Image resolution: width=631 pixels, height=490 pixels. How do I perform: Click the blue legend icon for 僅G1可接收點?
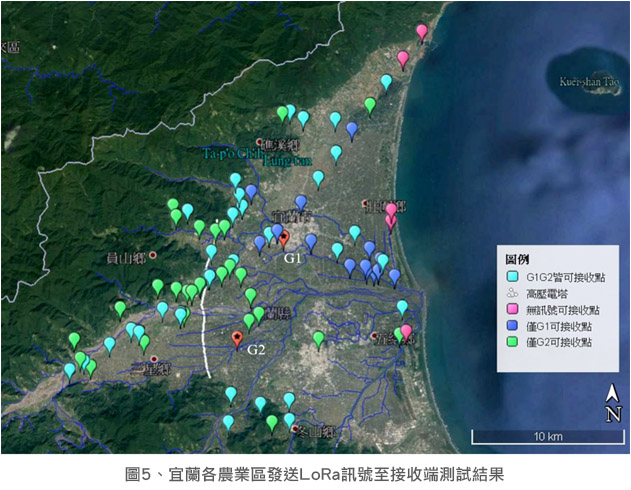click(512, 325)
